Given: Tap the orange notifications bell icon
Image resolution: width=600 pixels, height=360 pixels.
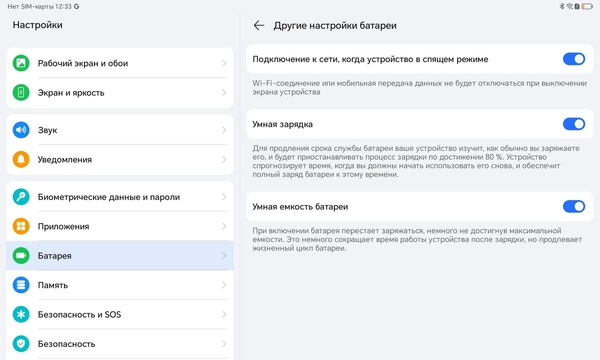Looking at the screenshot, I should pyautogui.click(x=21, y=160).
